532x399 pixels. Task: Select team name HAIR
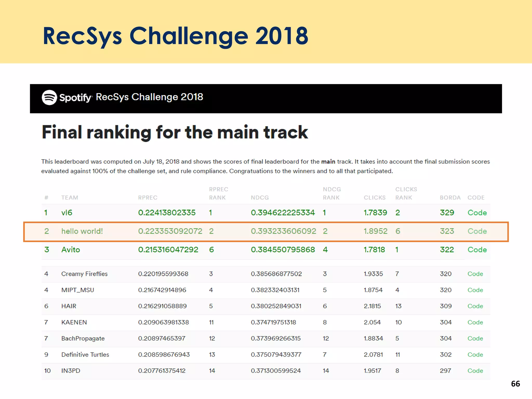[69, 306]
